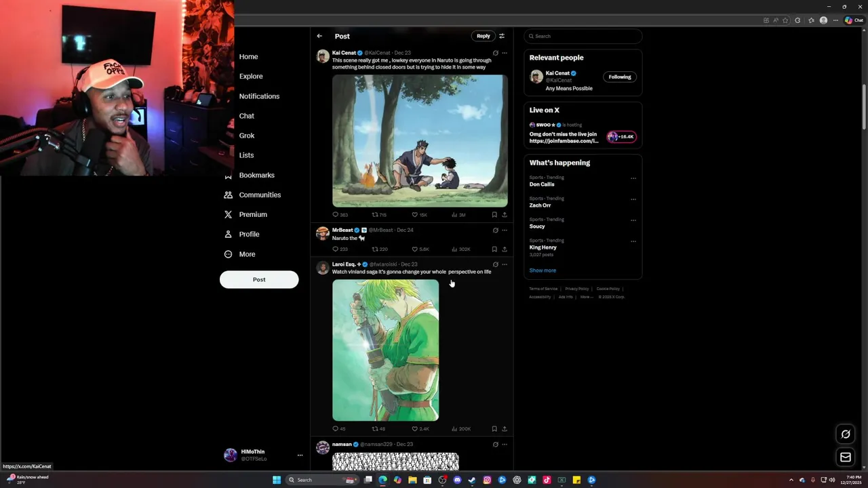
Task: Open Communities people icon in sidebar
Action: click(228, 195)
